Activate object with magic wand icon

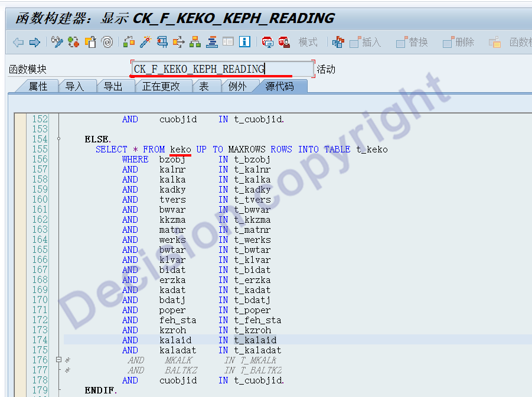click(x=145, y=42)
